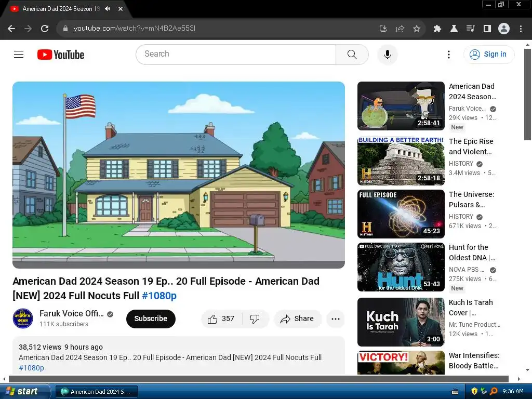This screenshot has width=532, height=399.
Task: Click the browser address bar URL
Action: [x=135, y=29]
